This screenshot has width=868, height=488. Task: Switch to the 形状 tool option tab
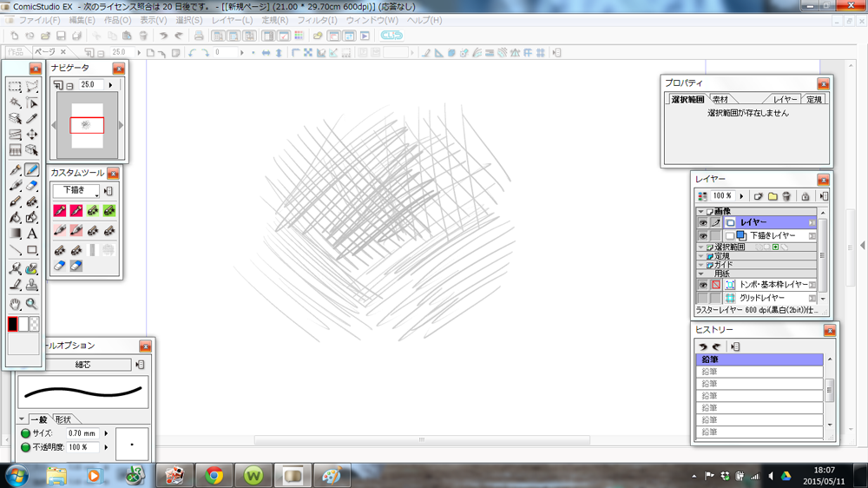pyautogui.click(x=63, y=419)
